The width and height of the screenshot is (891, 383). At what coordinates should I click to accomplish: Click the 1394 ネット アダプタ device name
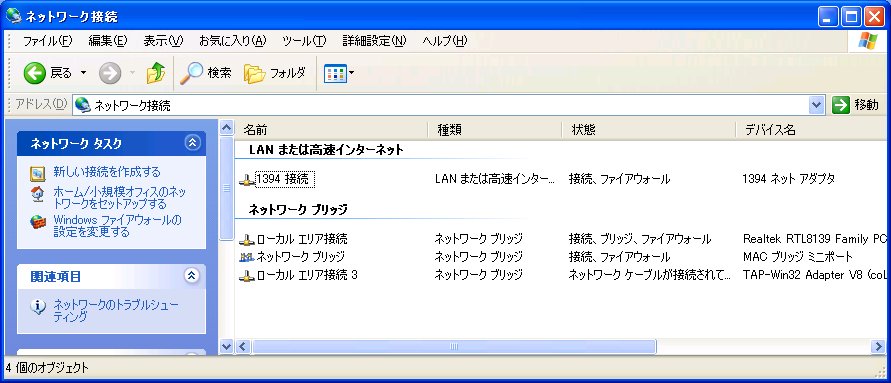789,179
